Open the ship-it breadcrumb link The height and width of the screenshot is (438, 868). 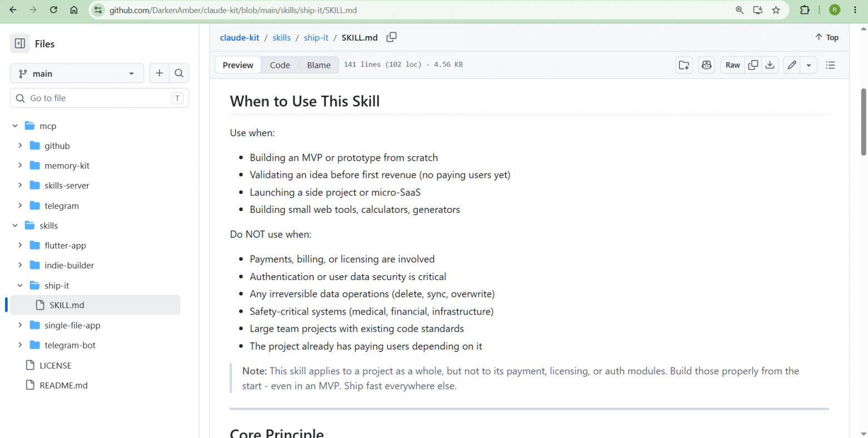pyautogui.click(x=316, y=38)
